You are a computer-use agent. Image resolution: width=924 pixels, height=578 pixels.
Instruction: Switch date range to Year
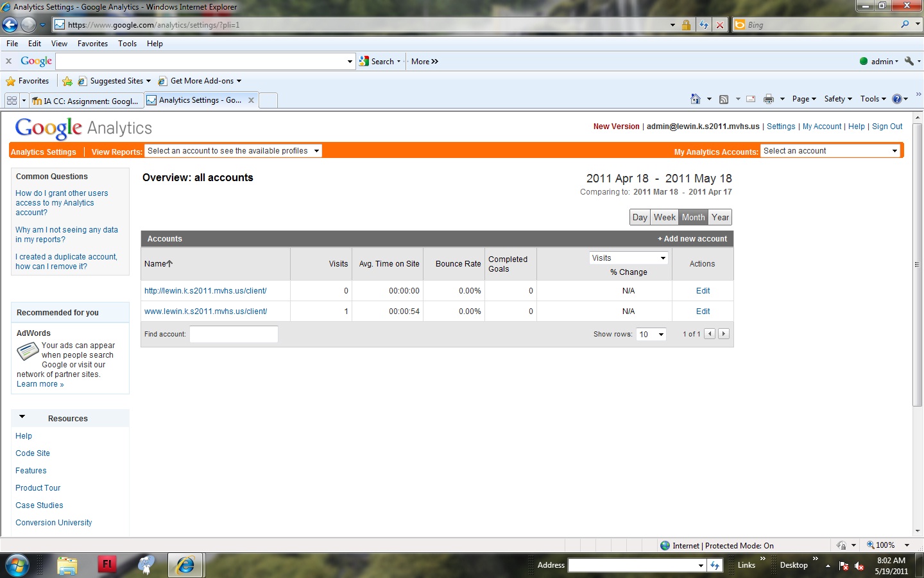720,217
